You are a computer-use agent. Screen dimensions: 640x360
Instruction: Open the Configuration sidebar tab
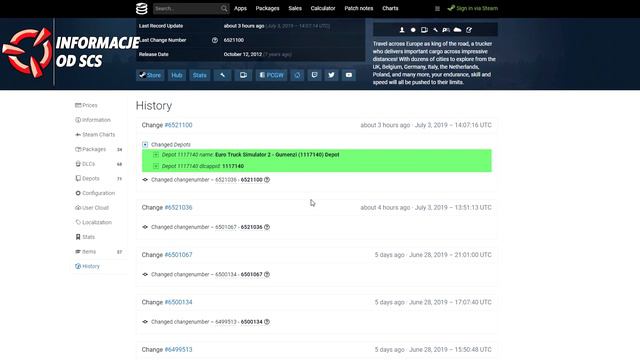[95, 193]
